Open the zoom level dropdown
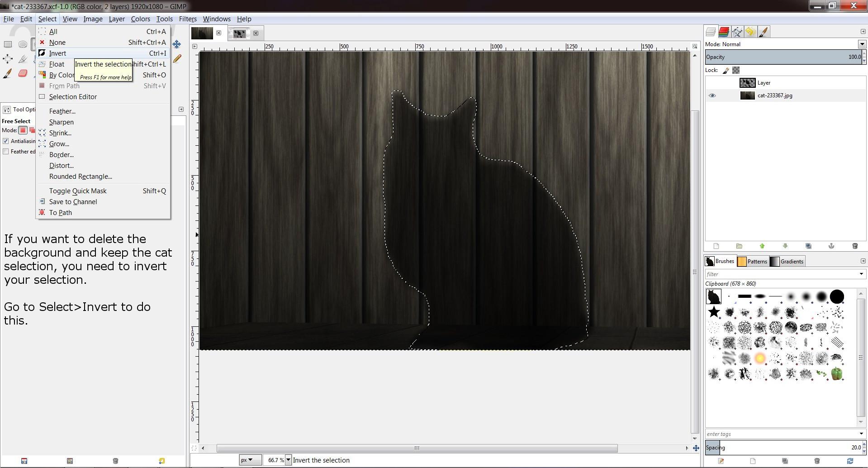This screenshot has width=868, height=468. 288,460
